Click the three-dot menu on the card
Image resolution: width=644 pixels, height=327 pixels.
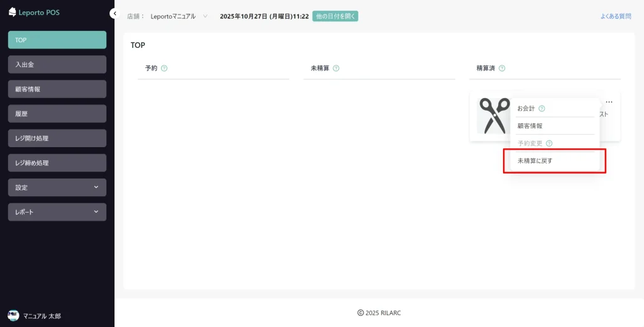[x=609, y=102]
